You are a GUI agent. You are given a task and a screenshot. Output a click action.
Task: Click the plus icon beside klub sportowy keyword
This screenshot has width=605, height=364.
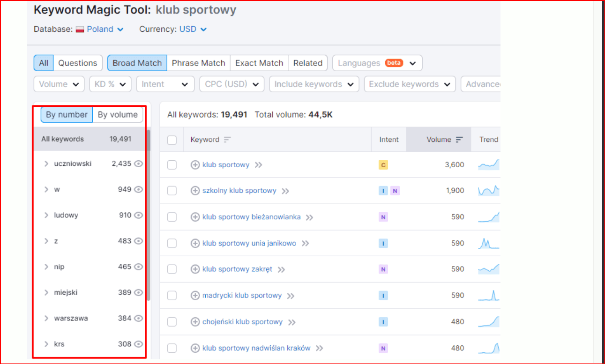pyautogui.click(x=195, y=165)
